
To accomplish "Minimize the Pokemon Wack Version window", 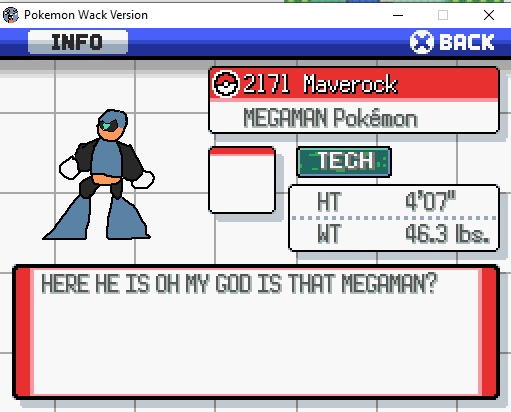I will 398,15.
